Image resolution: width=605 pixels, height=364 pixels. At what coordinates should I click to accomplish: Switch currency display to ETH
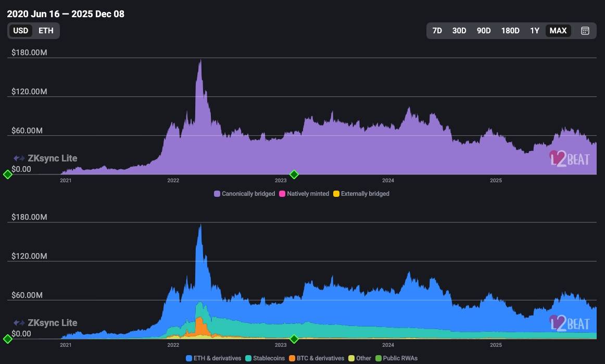[46, 31]
